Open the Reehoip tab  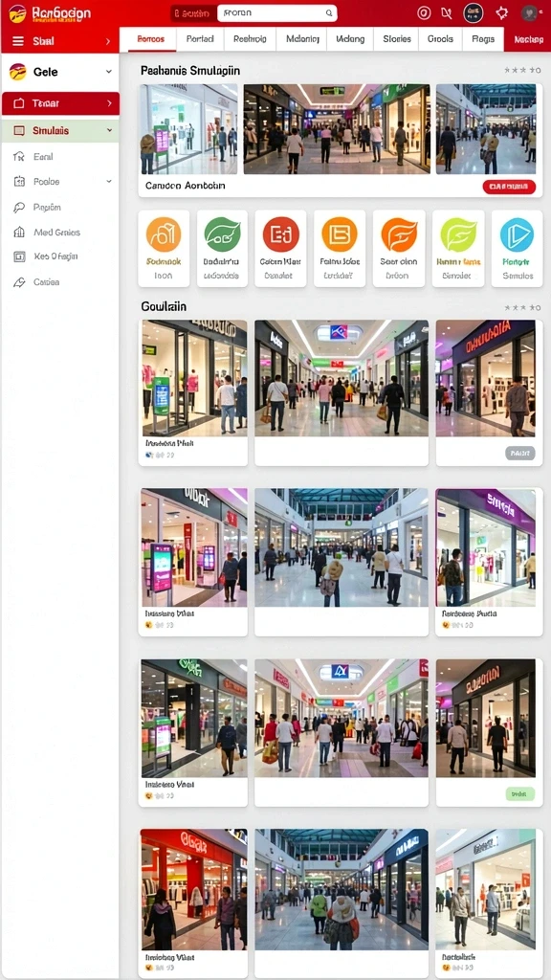[x=250, y=38]
